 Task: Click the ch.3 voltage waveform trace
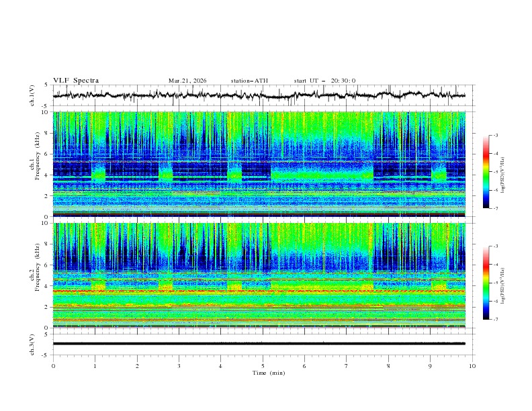click(259, 344)
